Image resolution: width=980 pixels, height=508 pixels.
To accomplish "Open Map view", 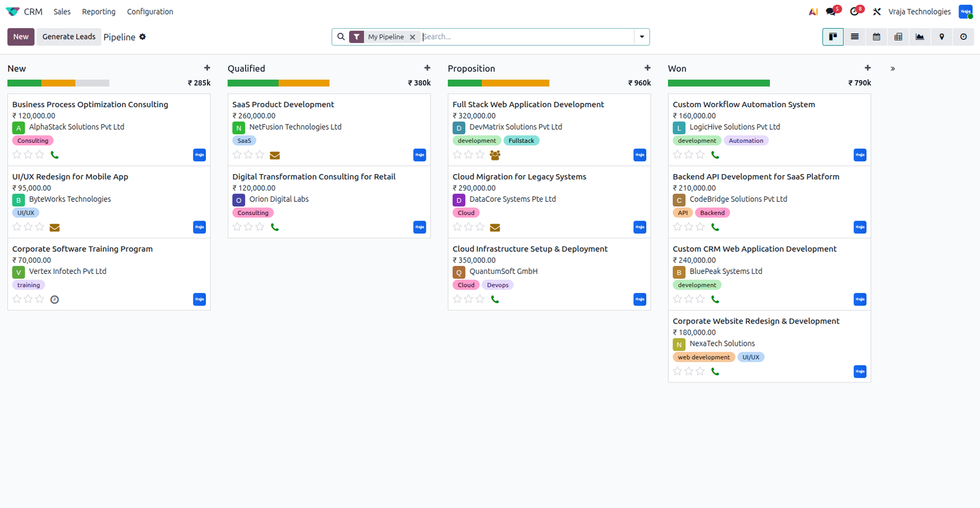I will coord(941,37).
